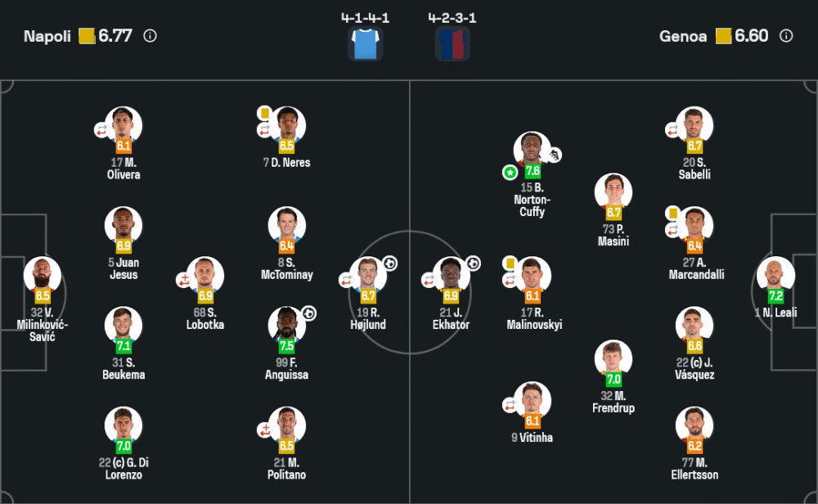Click the yellow card on Malinovskyi

click(510, 263)
